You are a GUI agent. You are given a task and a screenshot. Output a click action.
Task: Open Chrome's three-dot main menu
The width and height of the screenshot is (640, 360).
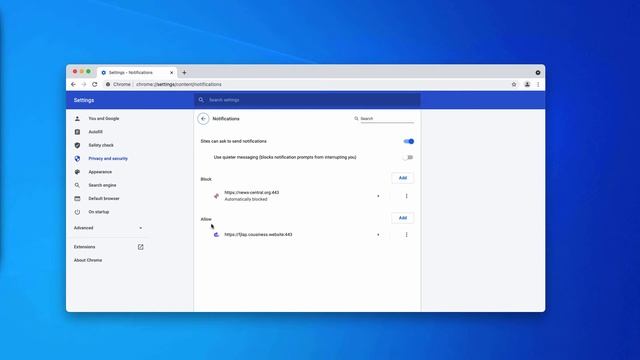tap(538, 84)
